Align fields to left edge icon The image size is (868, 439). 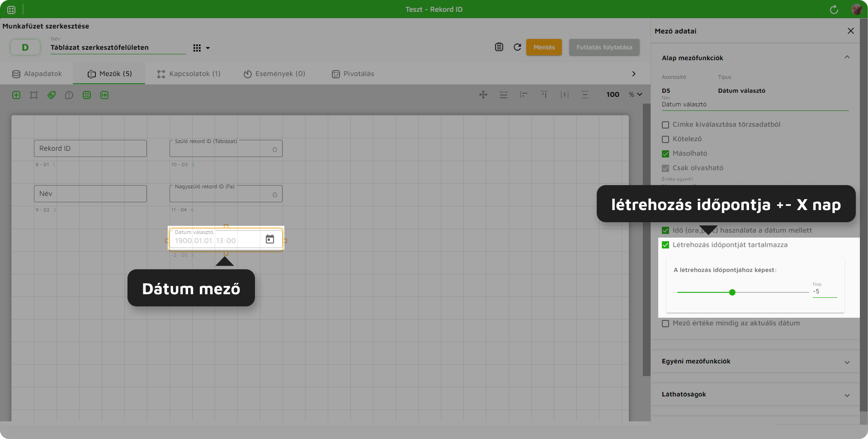524,95
